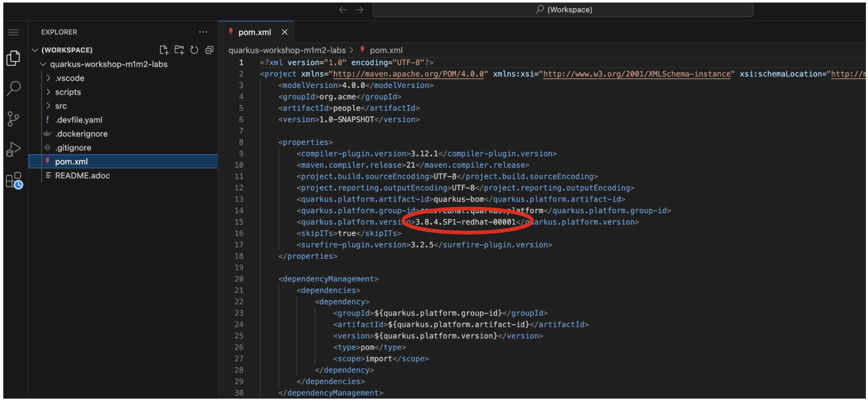
Task: Open the Search view in activity bar
Action: [x=14, y=88]
